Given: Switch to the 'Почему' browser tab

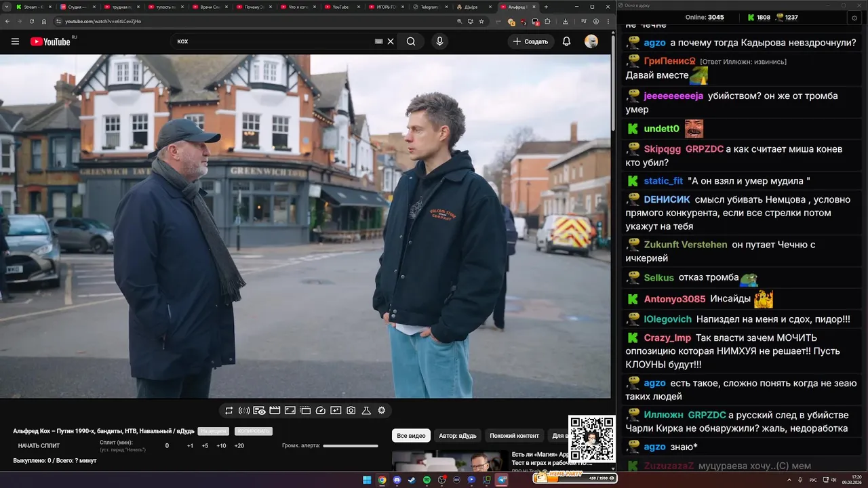Looking at the screenshot, I should pos(256,7).
